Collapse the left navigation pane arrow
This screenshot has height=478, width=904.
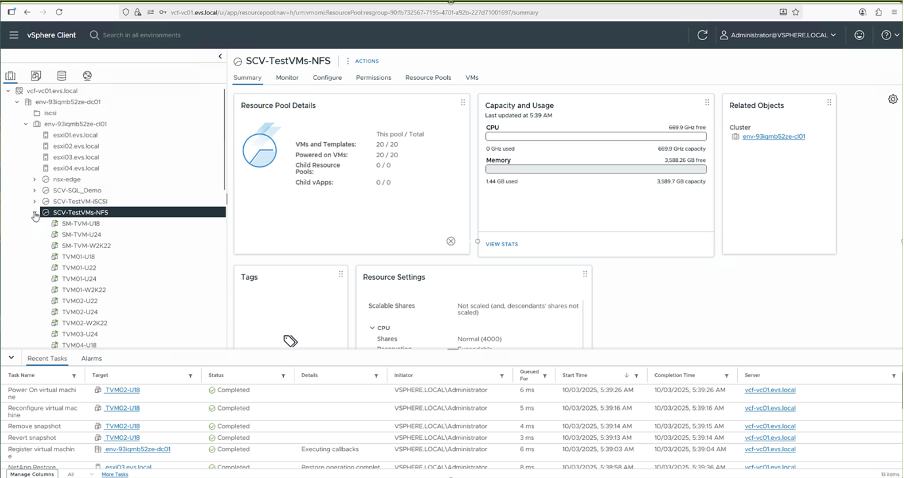point(220,56)
